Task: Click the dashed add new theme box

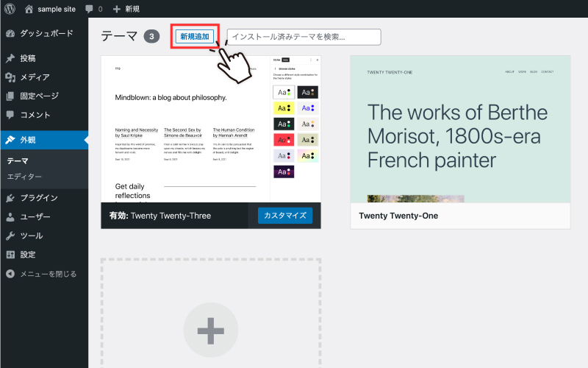Action: 211,313
